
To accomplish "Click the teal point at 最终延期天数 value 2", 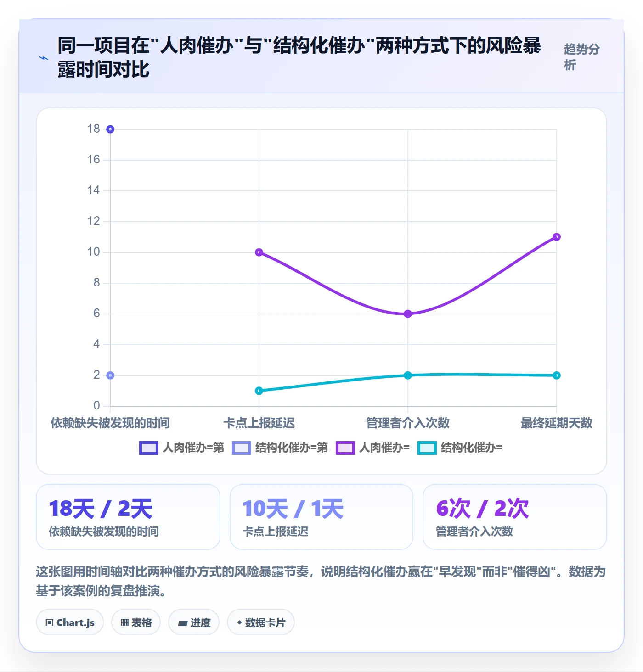I will 557,375.
